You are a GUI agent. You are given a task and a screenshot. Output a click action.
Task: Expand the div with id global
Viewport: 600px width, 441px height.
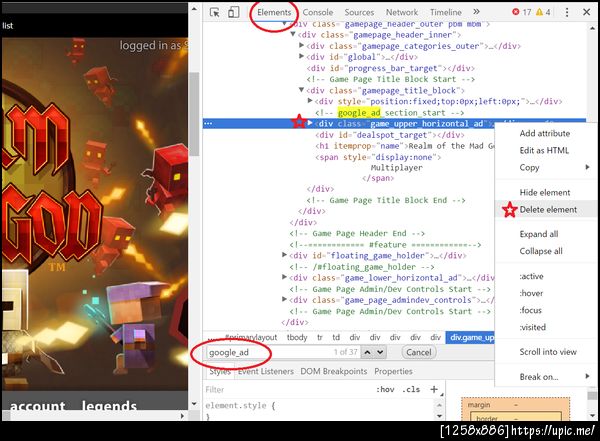(x=301, y=57)
